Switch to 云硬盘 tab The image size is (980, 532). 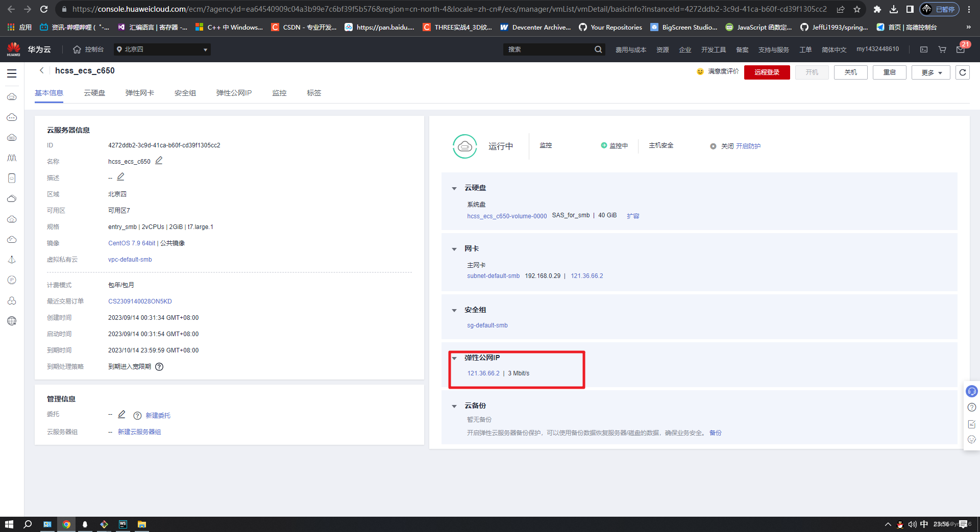[x=94, y=93]
